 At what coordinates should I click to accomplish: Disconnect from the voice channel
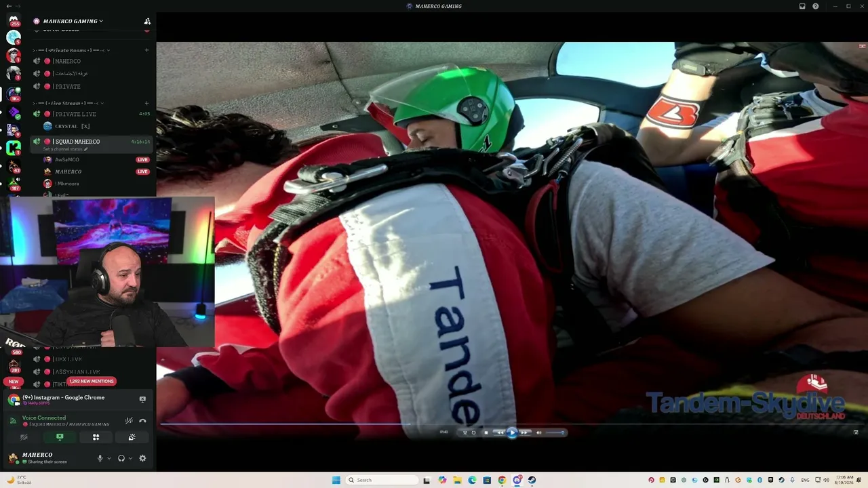[142, 421]
